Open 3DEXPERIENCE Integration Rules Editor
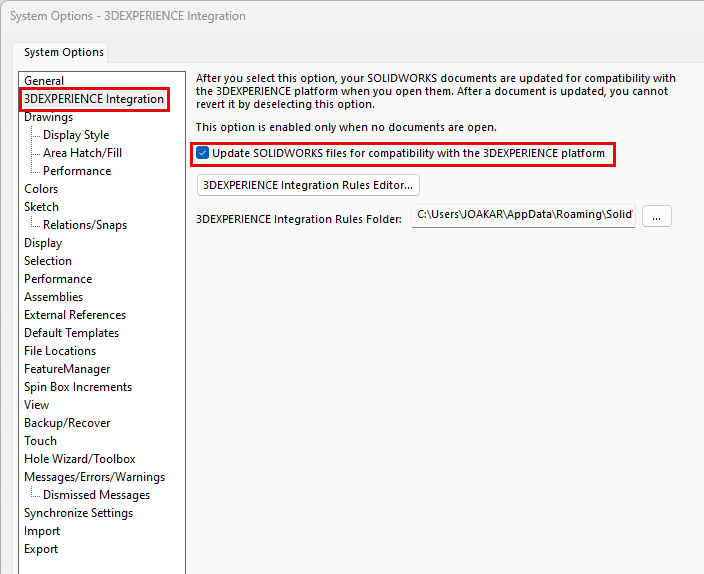This screenshot has height=574, width=704. click(308, 185)
